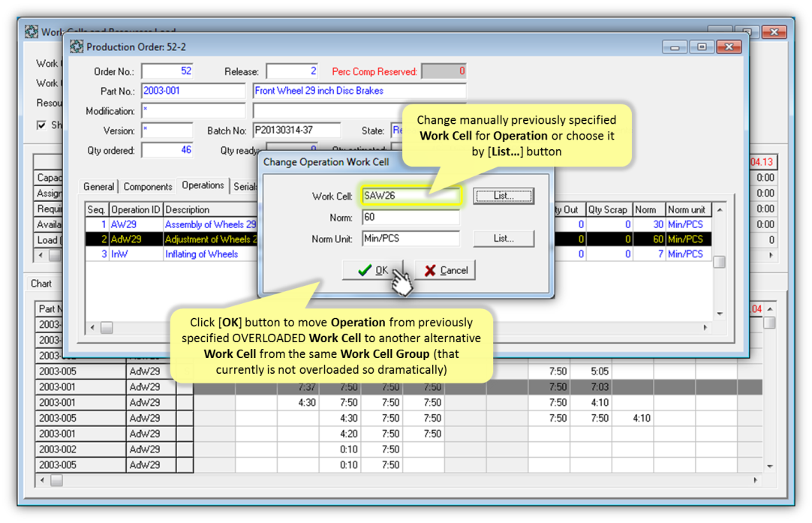Click the chart grid up scroll arrow
This screenshot has width=812, height=523.
pyautogui.click(x=770, y=308)
